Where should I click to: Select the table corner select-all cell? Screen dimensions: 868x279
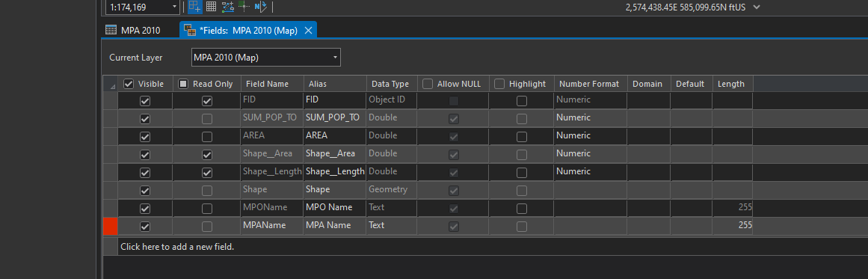(110, 84)
